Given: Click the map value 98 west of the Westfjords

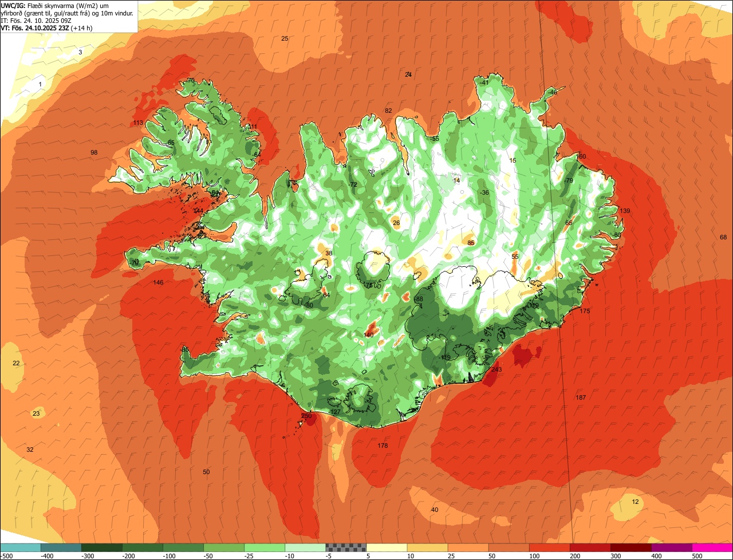Looking at the screenshot, I should [x=94, y=152].
